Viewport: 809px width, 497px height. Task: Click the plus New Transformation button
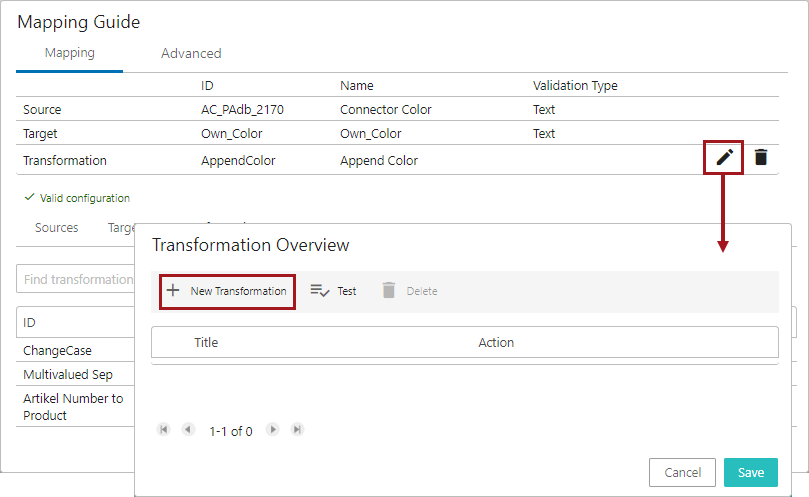pyautogui.click(x=227, y=291)
